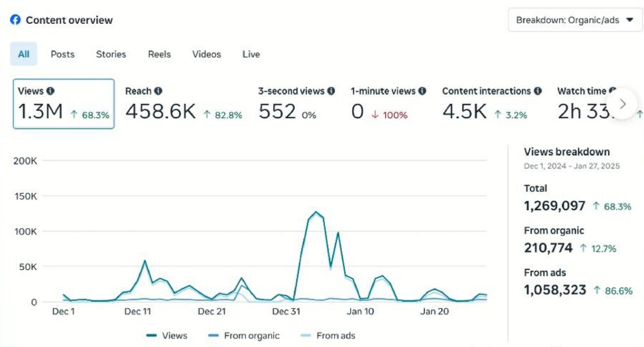Click the 3-second views info icon
The width and height of the screenshot is (644, 347).
click(x=331, y=91)
